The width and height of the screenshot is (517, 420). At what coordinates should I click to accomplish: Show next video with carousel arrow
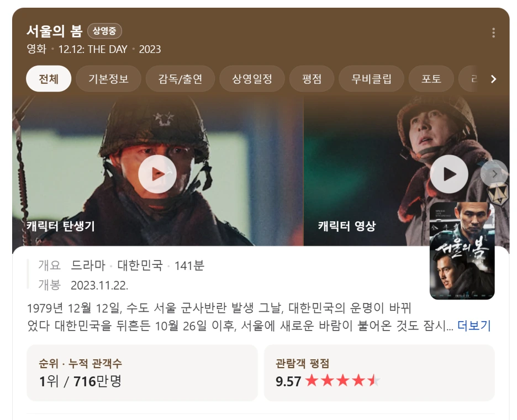(x=494, y=174)
